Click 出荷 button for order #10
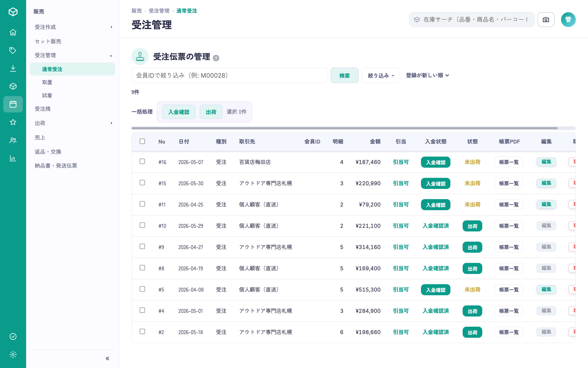 (x=472, y=226)
